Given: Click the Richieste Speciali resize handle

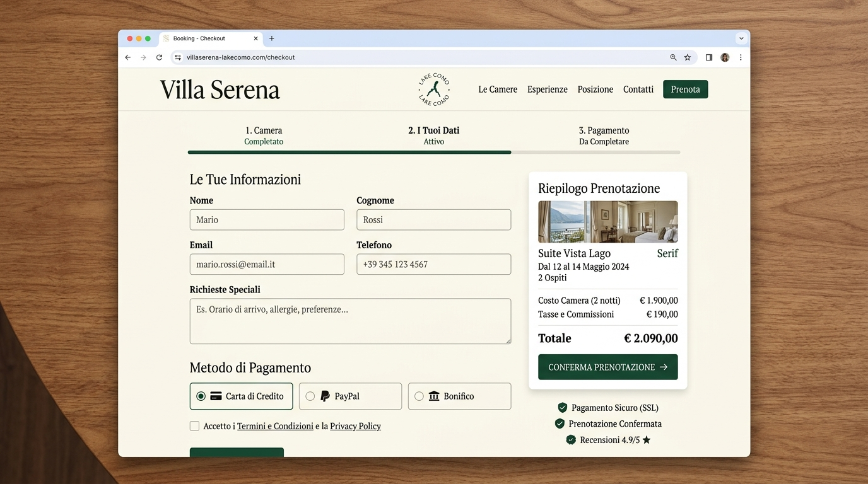Looking at the screenshot, I should [507, 340].
